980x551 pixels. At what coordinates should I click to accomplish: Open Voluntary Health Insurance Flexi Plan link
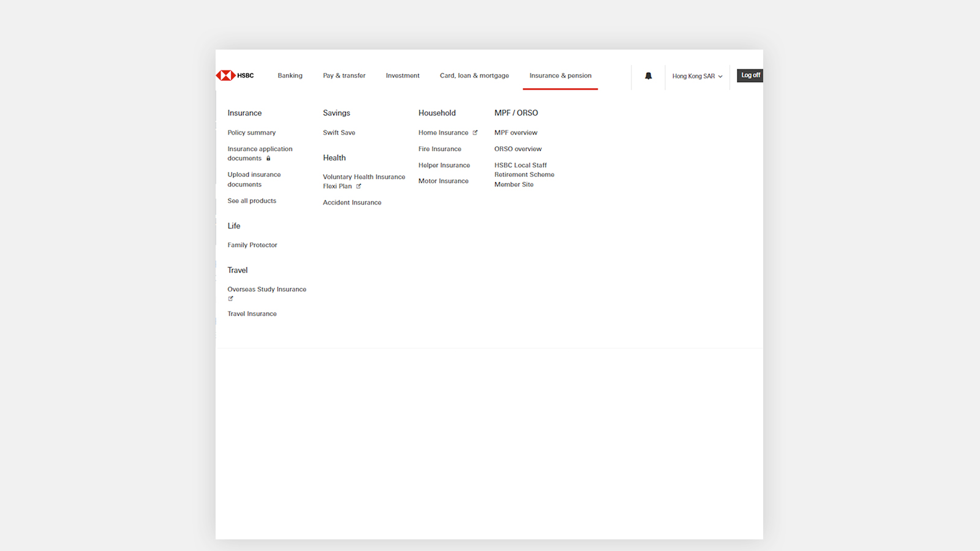[364, 182]
